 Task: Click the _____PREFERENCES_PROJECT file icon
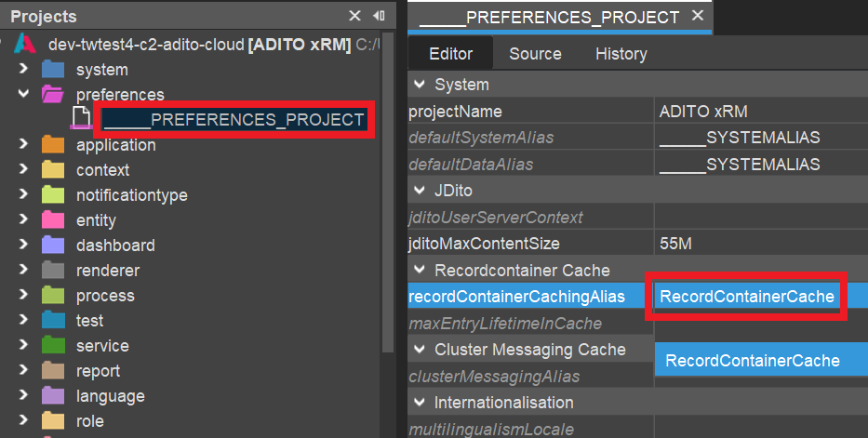[x=83, y=119]
